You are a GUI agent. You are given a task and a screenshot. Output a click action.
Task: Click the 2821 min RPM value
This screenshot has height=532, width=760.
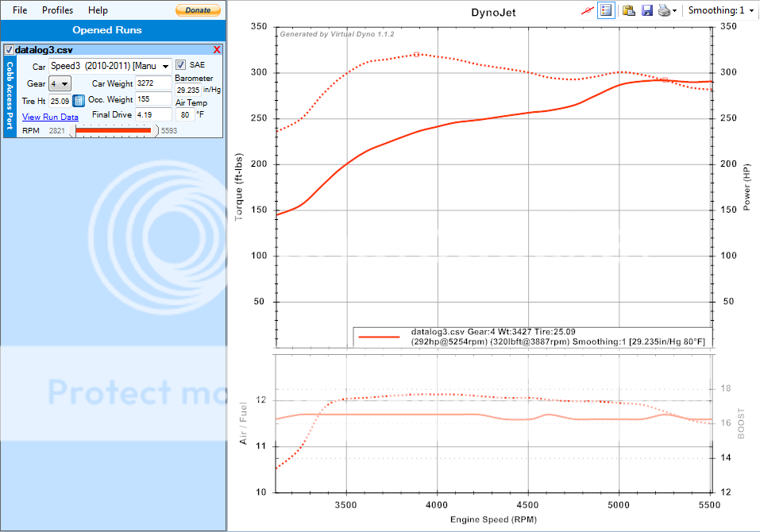click(x=56, y=131)
